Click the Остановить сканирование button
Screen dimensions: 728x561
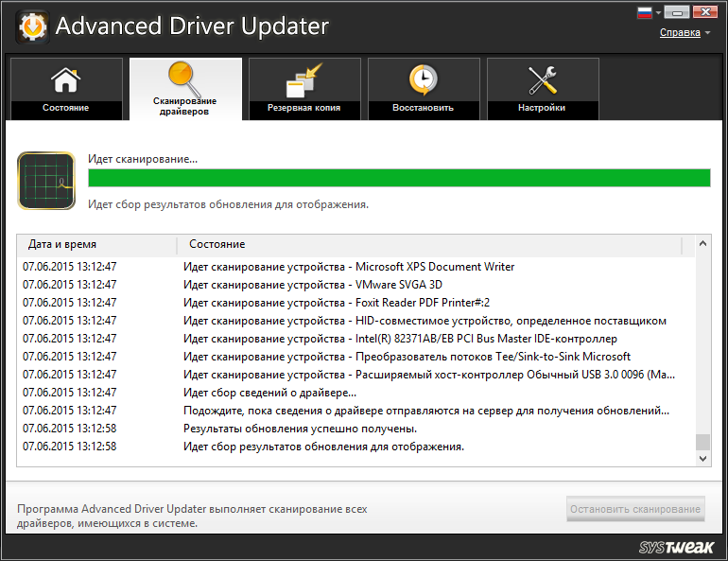coord(635,509)
